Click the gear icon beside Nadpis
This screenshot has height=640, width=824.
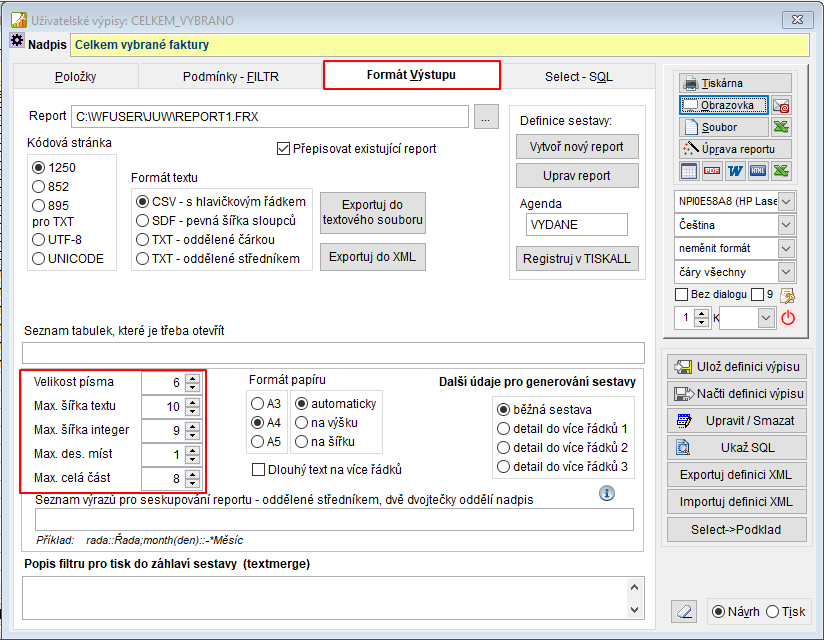(17, 40)
